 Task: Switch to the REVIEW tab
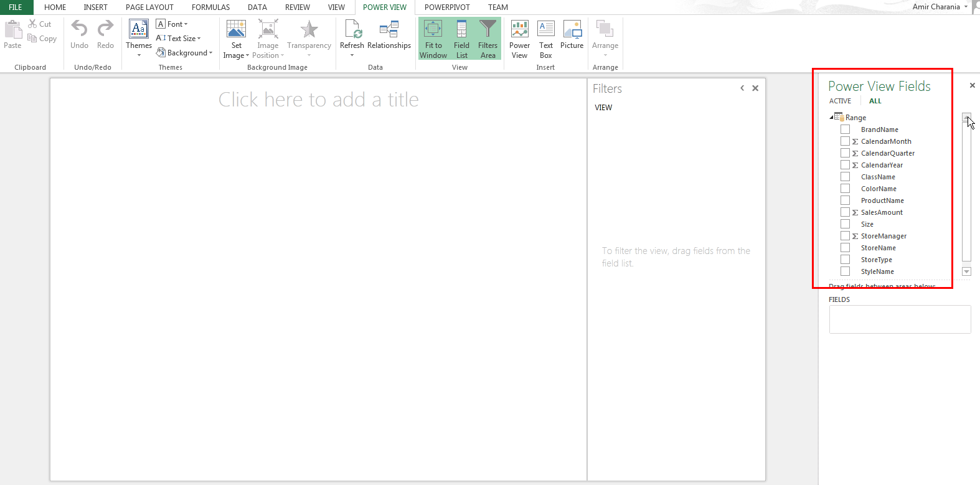[298, 7]
